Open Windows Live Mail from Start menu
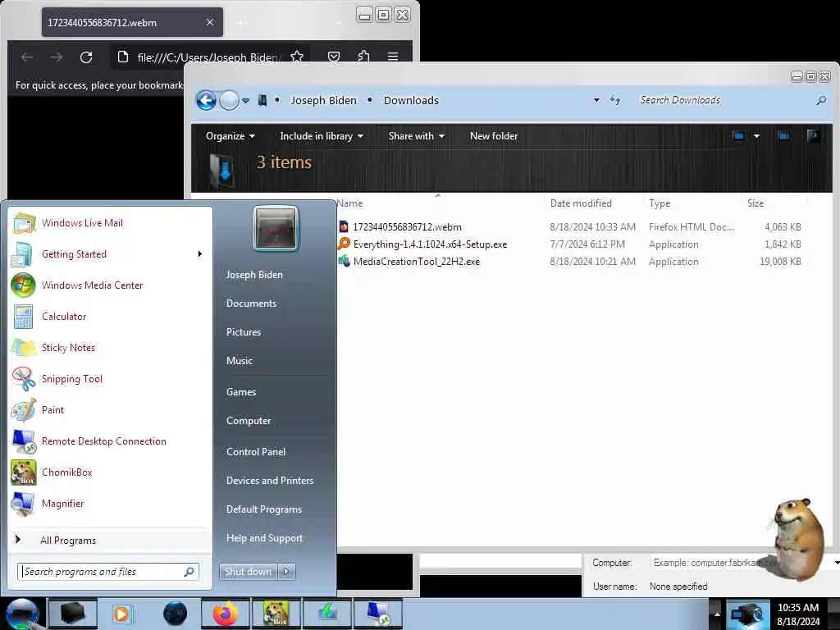Viewport: 840px width, 630px height. (82, 223)
